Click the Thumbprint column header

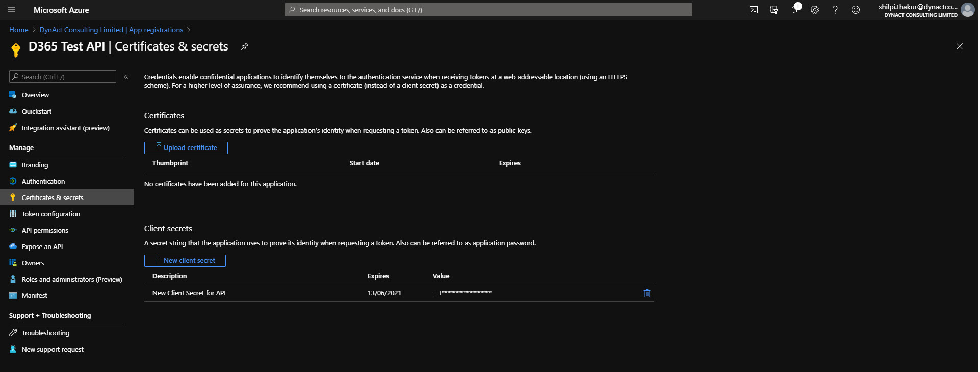click(170, 163)
